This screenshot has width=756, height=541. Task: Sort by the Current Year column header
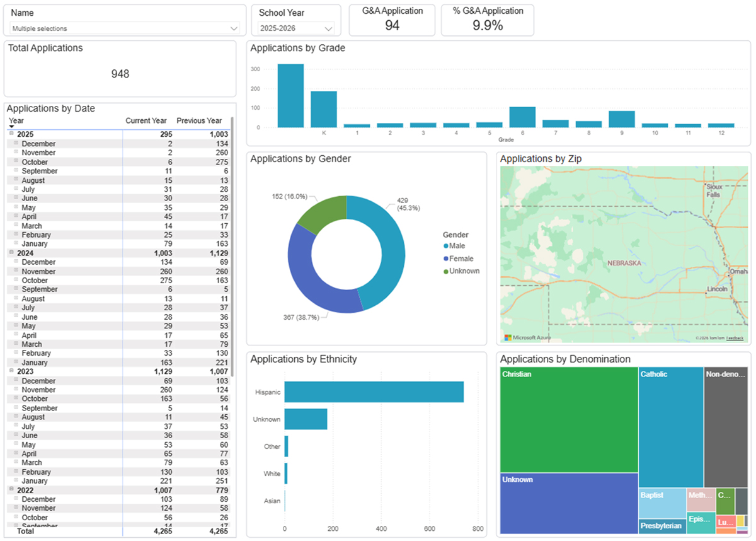[146, 120]
